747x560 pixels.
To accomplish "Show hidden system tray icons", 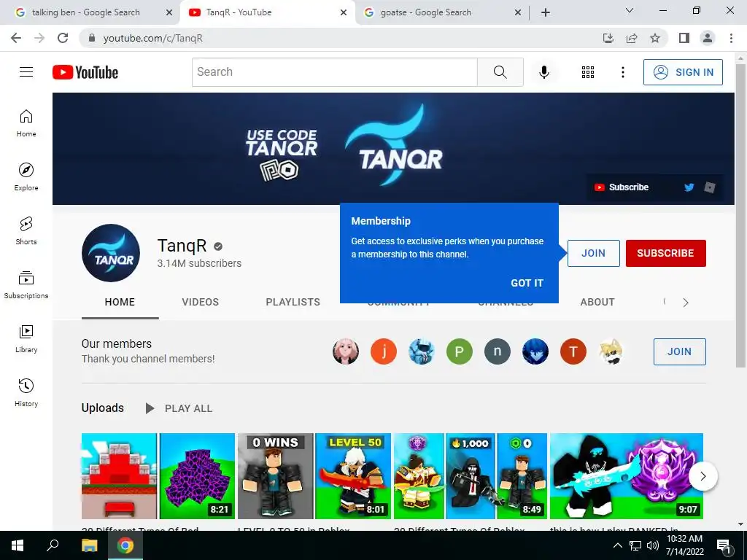I will [617, 545].
